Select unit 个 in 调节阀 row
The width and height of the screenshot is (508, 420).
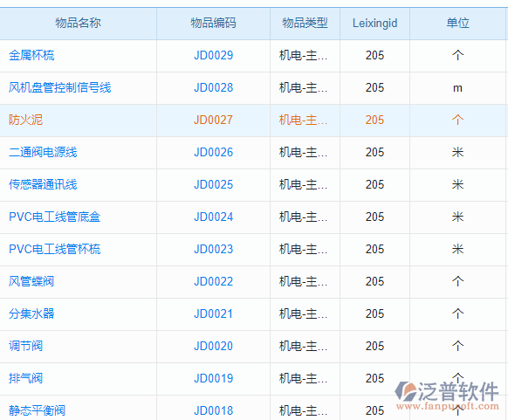click(457, 346)
